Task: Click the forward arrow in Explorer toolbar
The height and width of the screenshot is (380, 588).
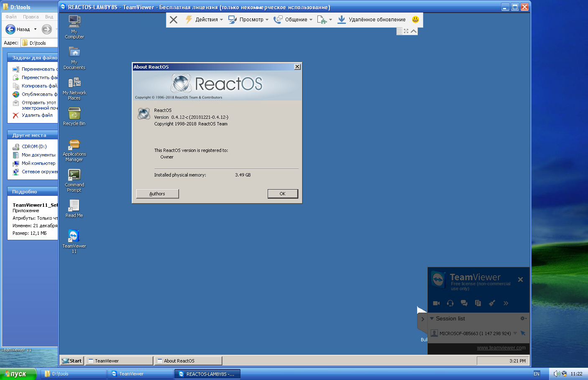Action: (47, 29)
